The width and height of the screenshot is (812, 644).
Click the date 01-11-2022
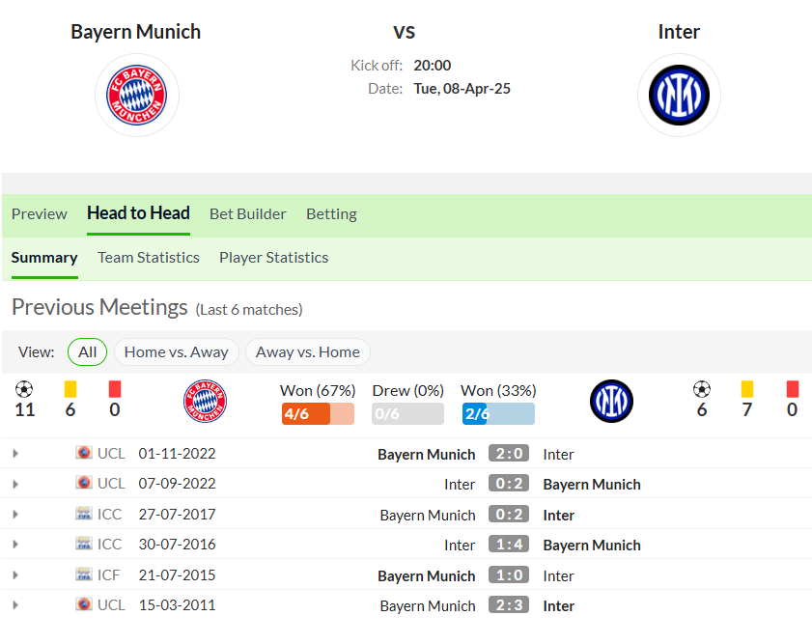coord(177,454)
